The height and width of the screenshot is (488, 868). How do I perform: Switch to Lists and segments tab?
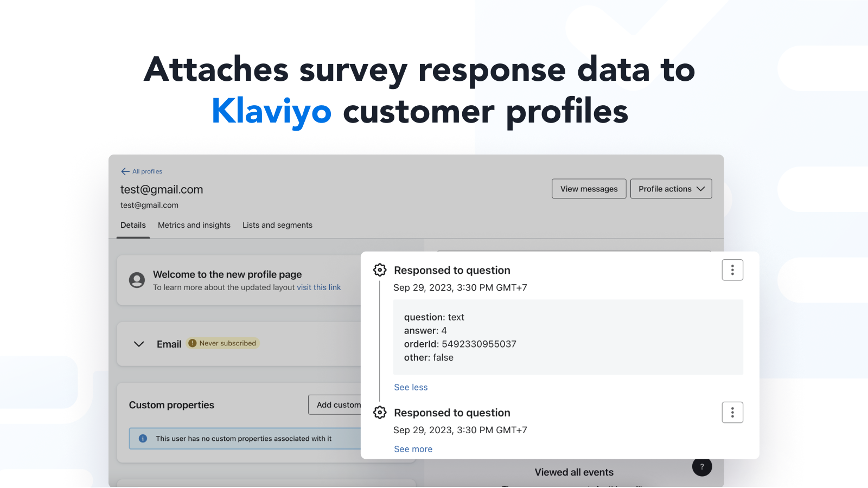click(x=277, y=225)
